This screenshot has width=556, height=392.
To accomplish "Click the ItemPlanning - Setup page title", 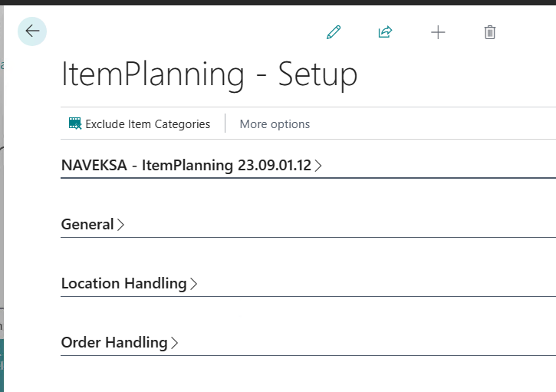I will [209, 75].
